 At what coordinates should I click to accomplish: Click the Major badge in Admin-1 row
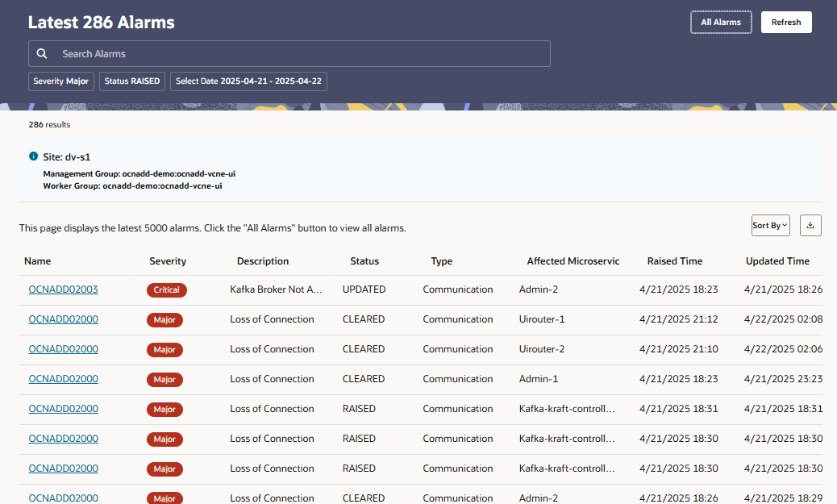164,380
